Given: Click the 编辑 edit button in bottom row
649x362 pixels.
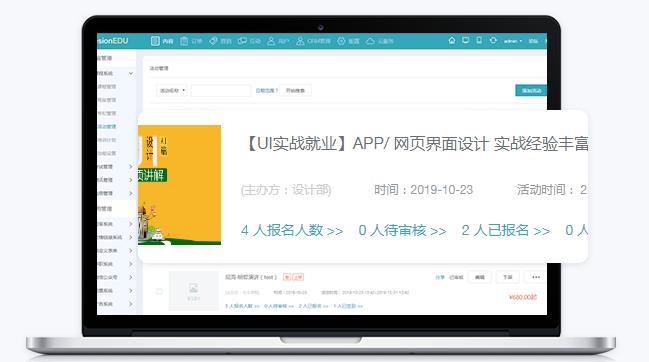Looking at the screenshot, I should click(479, 277).
